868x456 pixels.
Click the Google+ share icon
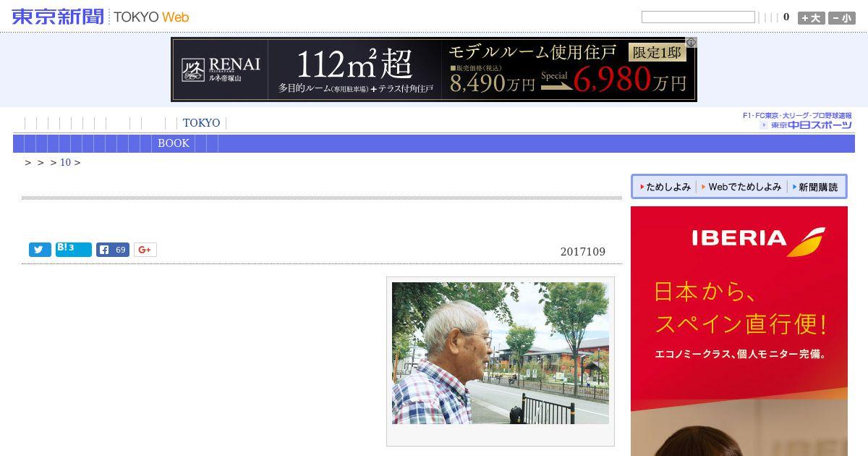145,250
